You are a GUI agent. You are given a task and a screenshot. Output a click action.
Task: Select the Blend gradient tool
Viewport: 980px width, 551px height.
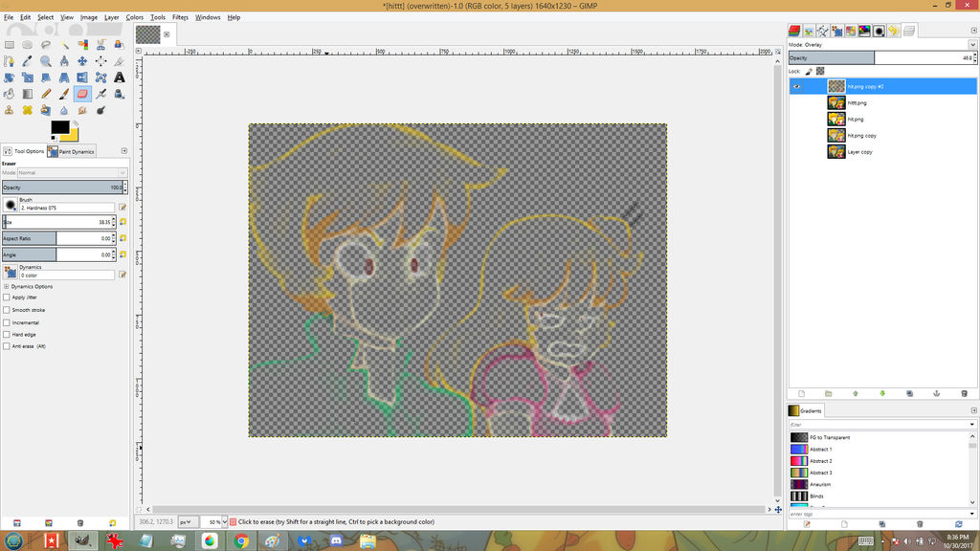[x=27, y=94]
